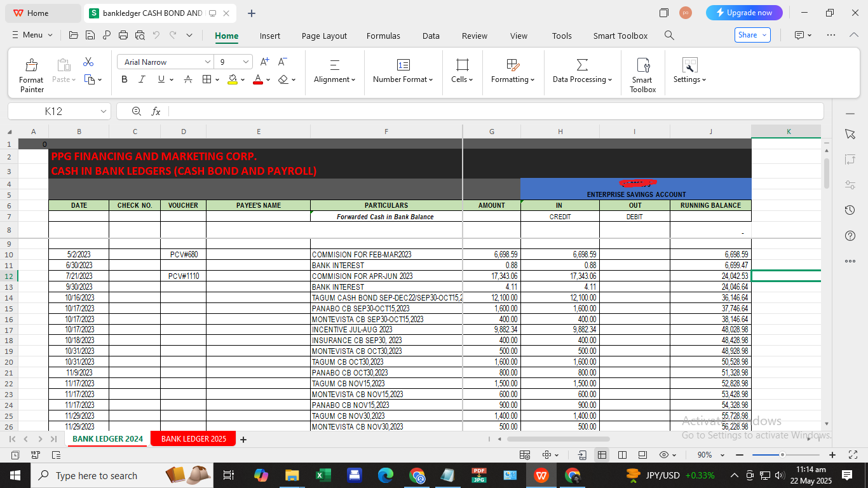
Task: Click the Insert Function fx icon
Action: point(156,111)
